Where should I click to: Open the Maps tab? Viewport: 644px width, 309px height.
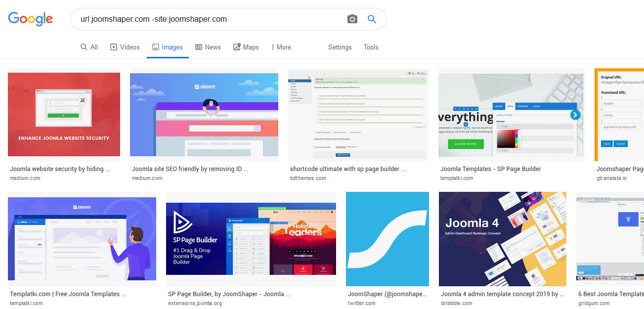(x=246, y=47)
